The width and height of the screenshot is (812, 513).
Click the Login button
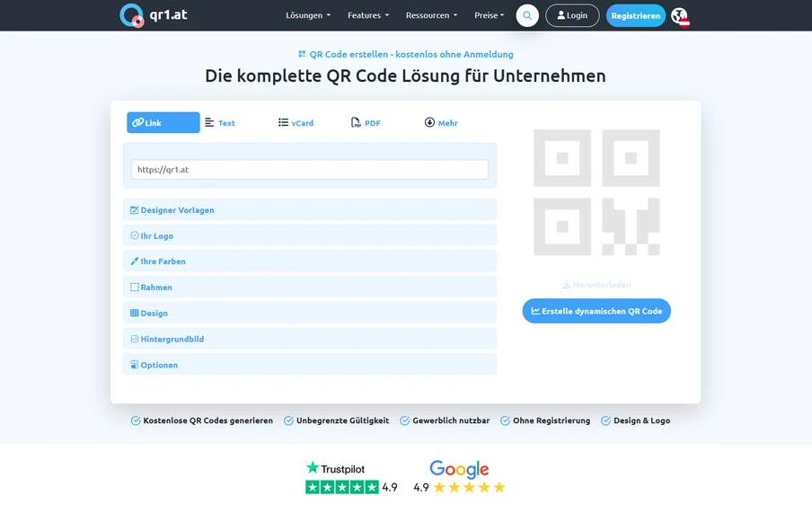[x=572, y=15]
